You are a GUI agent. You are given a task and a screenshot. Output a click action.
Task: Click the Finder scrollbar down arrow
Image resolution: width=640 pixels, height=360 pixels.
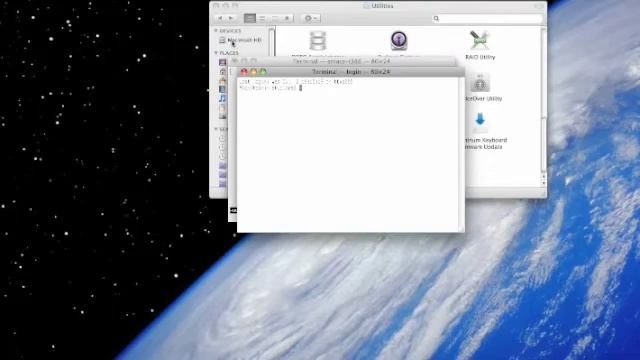[543, 184]
